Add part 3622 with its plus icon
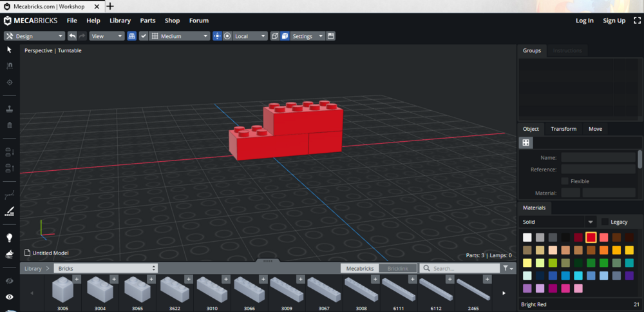Image resolution: width=644 pixels, height=312 pixels. click(x=189, y=280)
